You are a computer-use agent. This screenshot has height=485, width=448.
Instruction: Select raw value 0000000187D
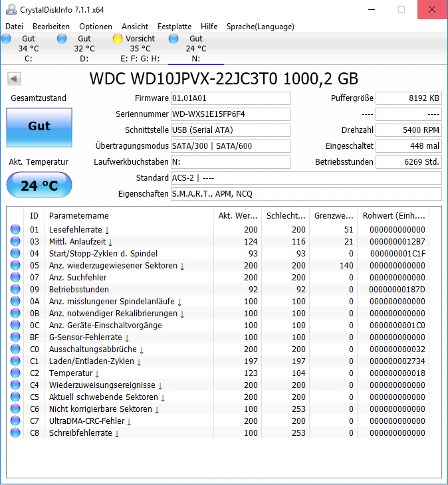pyautogui.click(x=397, y=290)
